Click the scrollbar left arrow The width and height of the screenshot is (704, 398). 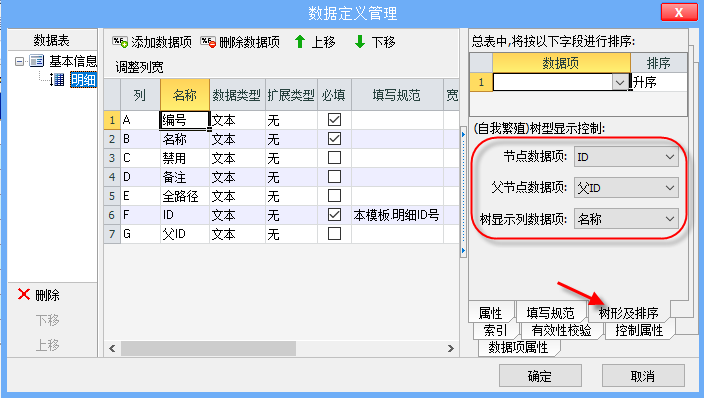point(112,349)
